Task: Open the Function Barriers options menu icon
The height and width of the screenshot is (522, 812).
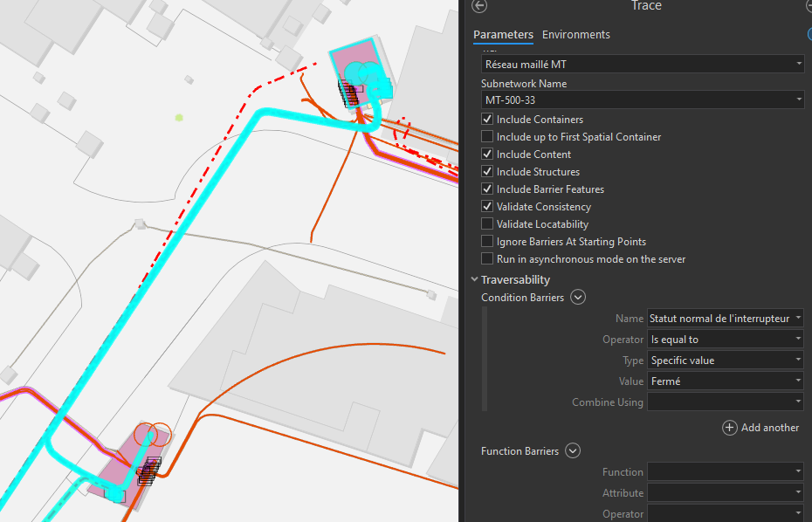Action: pos(573,450)
